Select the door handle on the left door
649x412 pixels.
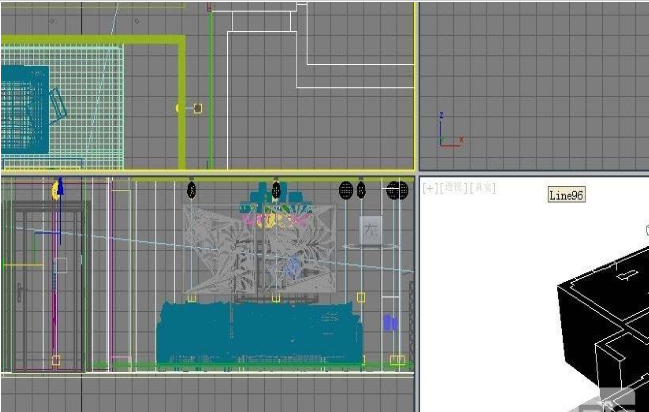20,292
